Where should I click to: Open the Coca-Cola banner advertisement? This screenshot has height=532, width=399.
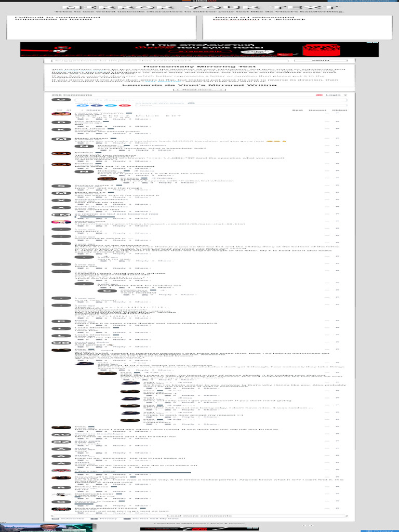point(199,49)
